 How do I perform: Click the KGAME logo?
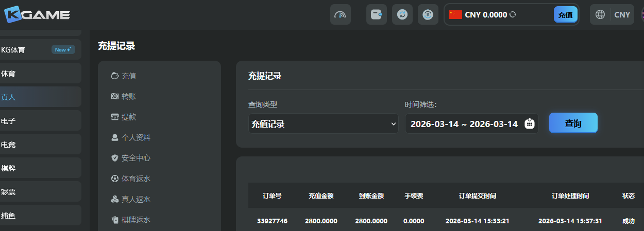click(x=37, y=14)
